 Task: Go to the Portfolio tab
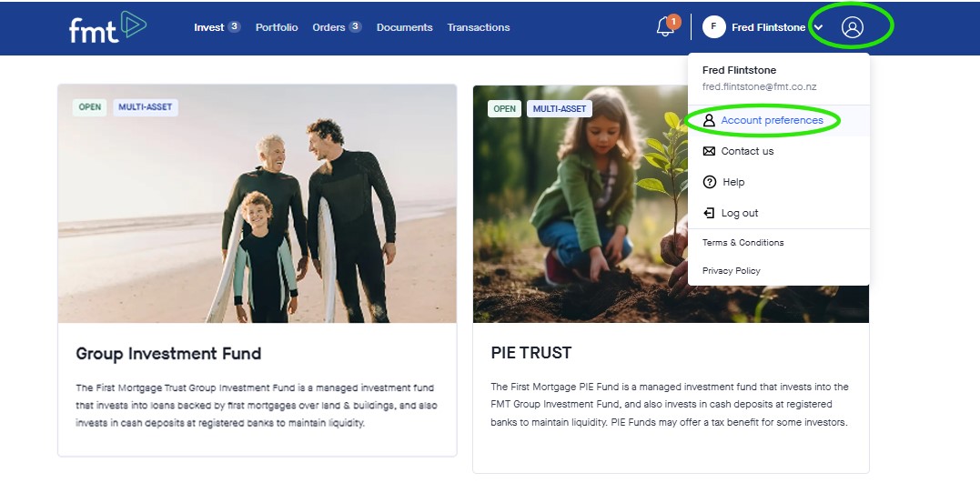277,27
